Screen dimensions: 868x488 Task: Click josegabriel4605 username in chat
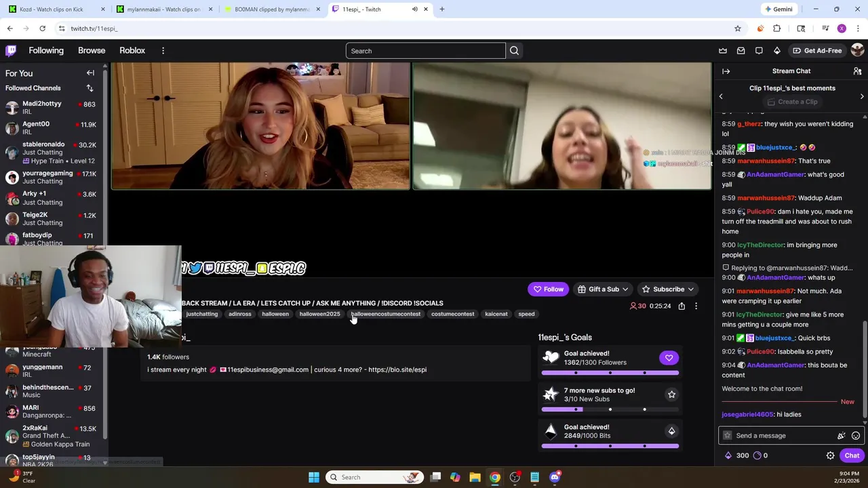(x=747, y=415)
